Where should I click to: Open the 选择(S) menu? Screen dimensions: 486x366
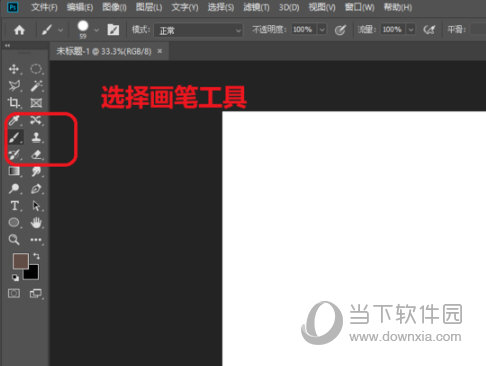tap(221, 7)
